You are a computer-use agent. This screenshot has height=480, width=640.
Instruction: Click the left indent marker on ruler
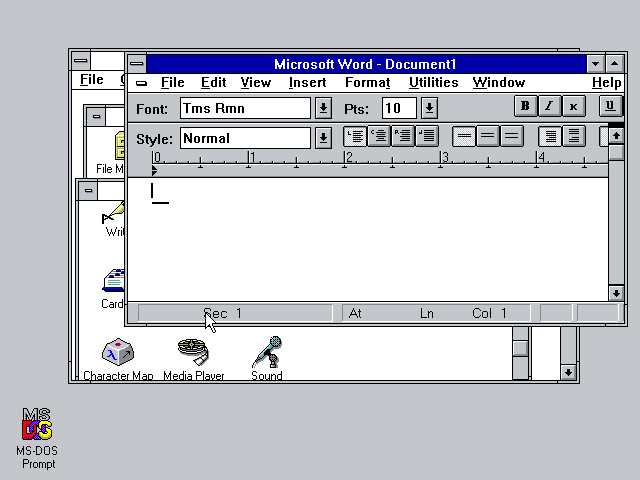click(x=154, y=171)
